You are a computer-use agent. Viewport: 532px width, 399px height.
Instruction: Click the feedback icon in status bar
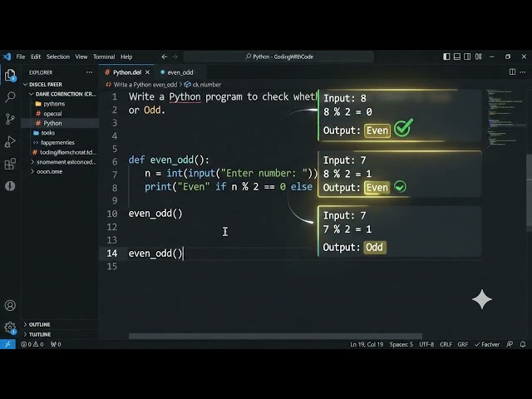click(510, 344)
